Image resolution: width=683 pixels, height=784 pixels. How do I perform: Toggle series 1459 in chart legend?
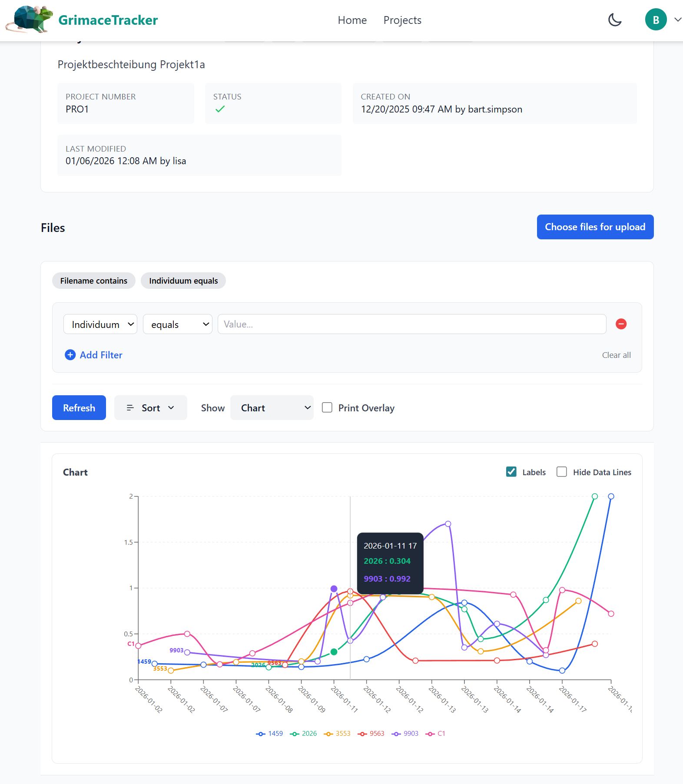[x=270, y=734]
